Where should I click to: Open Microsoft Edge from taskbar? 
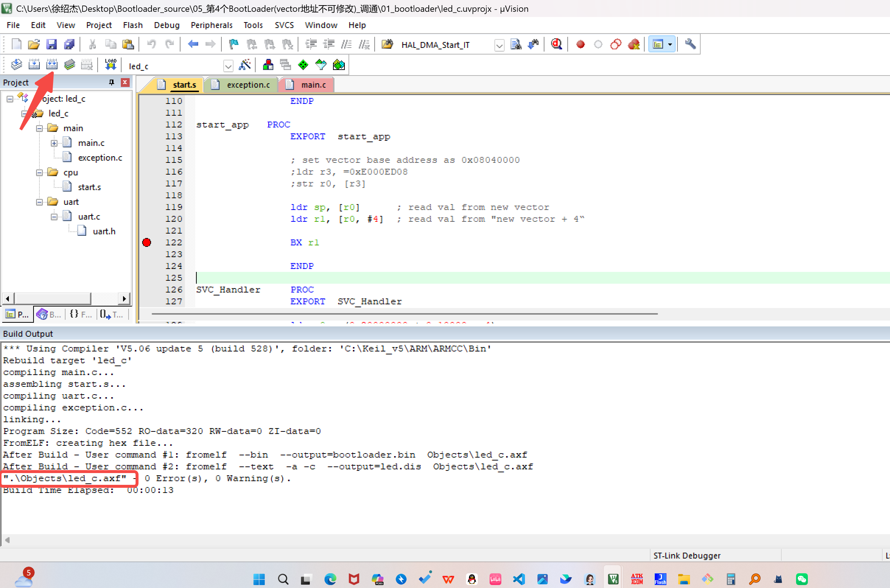pyautogui.click(x=330, y=579)
